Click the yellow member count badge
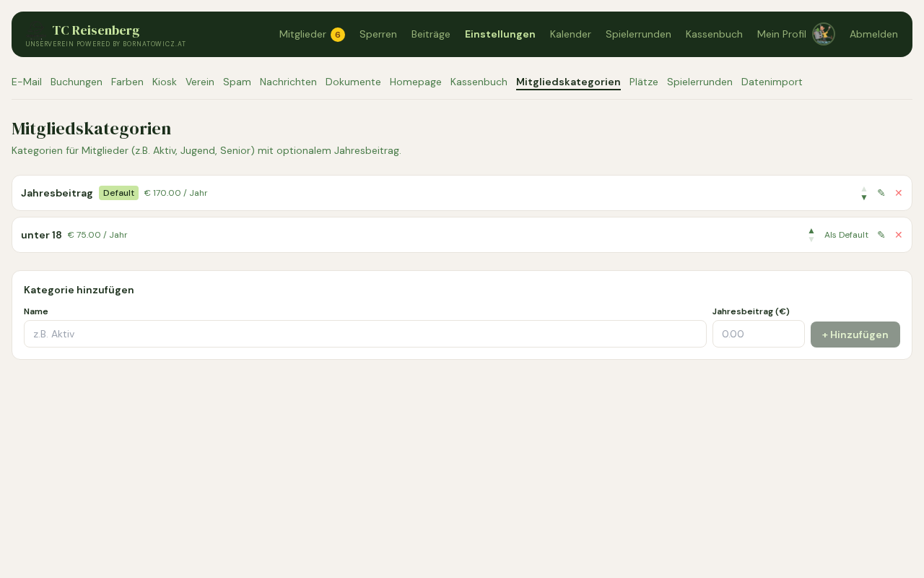 [338, 35]
